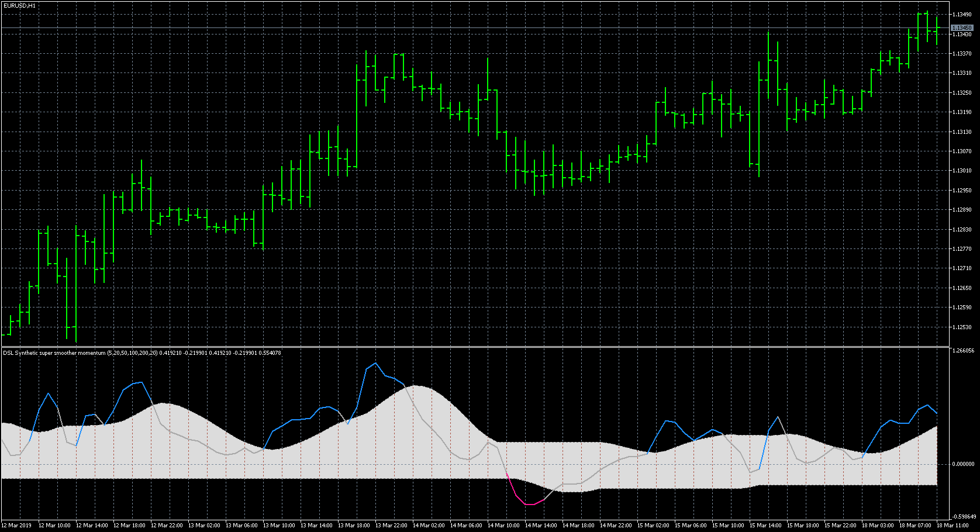
Task: Select the 12 Mar 2019 date label
Action: pos(17,526)
